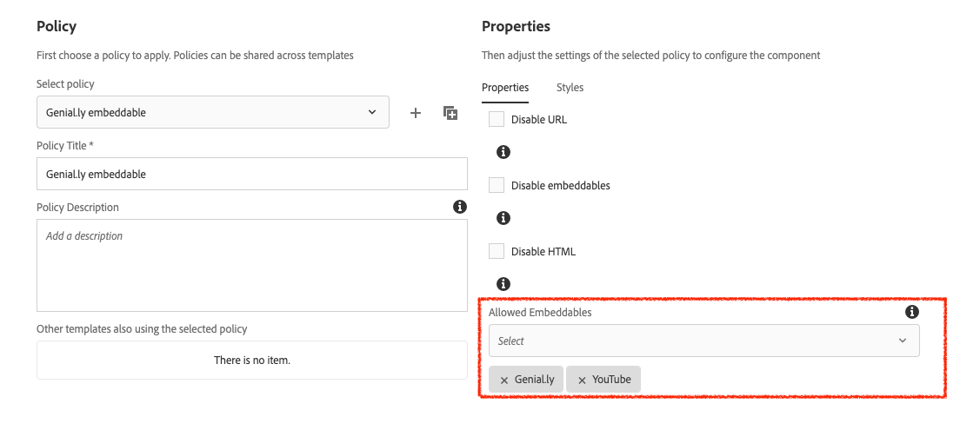Enable the Disable URL checkbox
Image resolution: width=980 pixels, height=430 pixels.
point(497,119)
